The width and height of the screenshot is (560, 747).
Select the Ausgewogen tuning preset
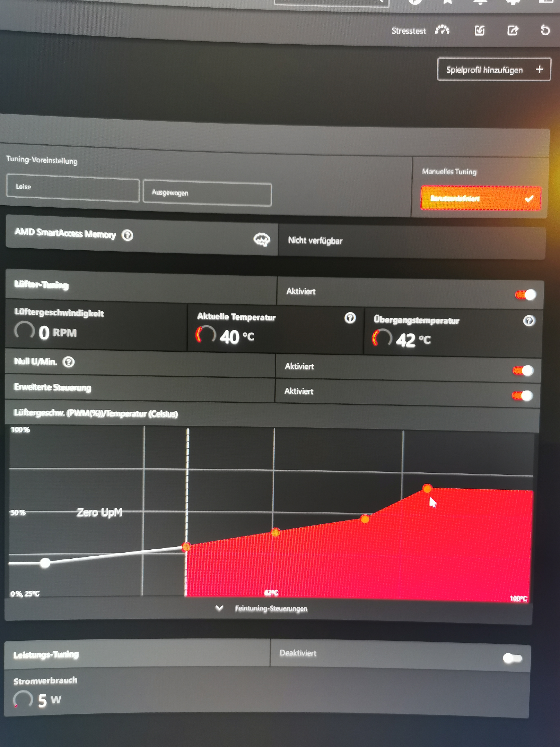coord(207,193)
